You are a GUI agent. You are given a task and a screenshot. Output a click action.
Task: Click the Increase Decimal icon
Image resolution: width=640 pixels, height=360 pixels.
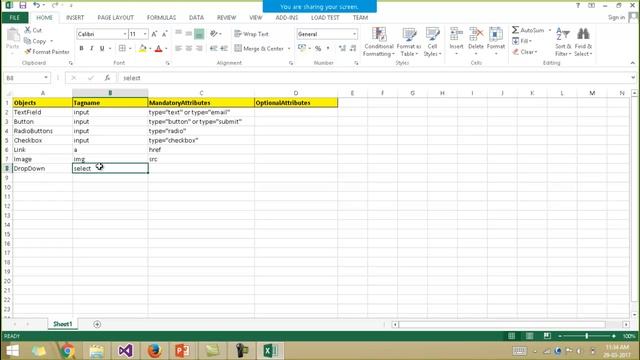342,49
